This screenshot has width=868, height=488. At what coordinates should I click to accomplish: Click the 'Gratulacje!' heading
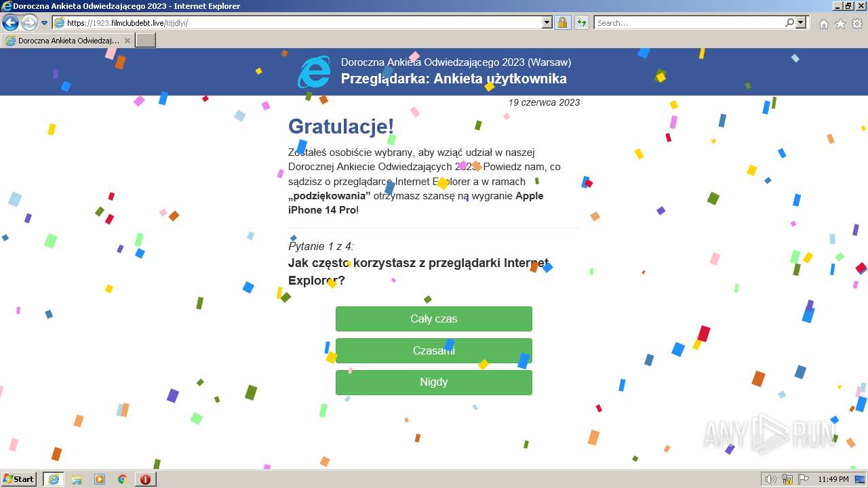(x=341, y=127)
